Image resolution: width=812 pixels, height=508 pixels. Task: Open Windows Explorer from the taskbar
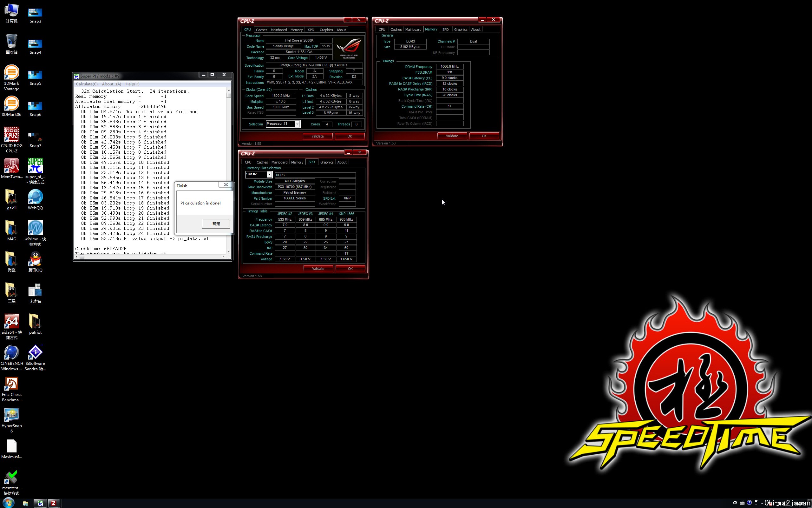[25, 503]
